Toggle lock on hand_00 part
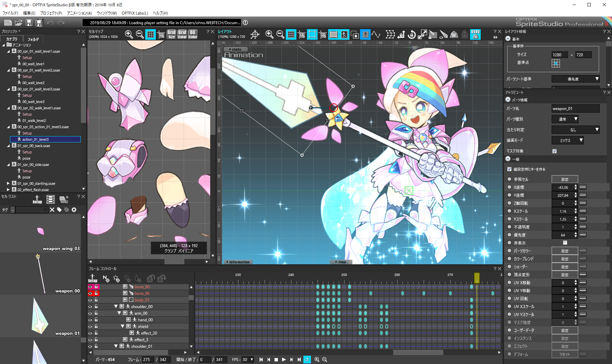 96,320
